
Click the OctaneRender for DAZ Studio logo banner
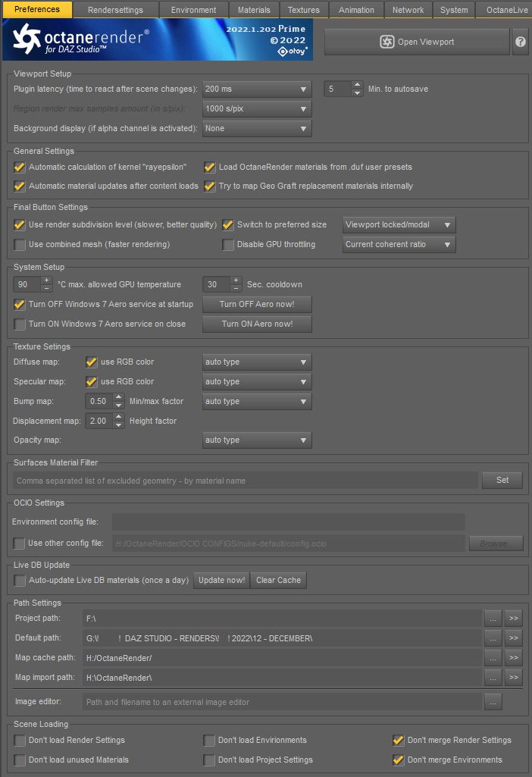click(x=158, y=39)
